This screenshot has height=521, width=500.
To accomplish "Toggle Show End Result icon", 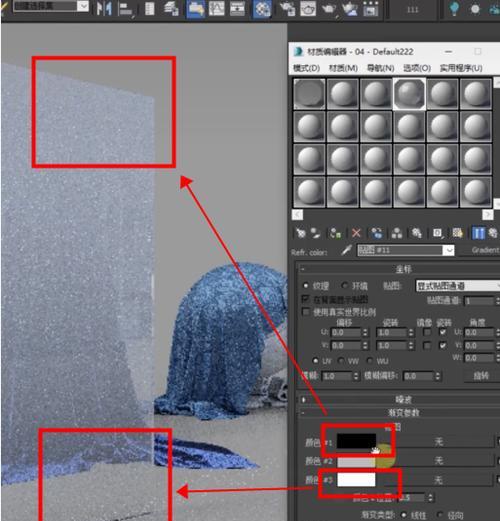I will pos(478,233).
